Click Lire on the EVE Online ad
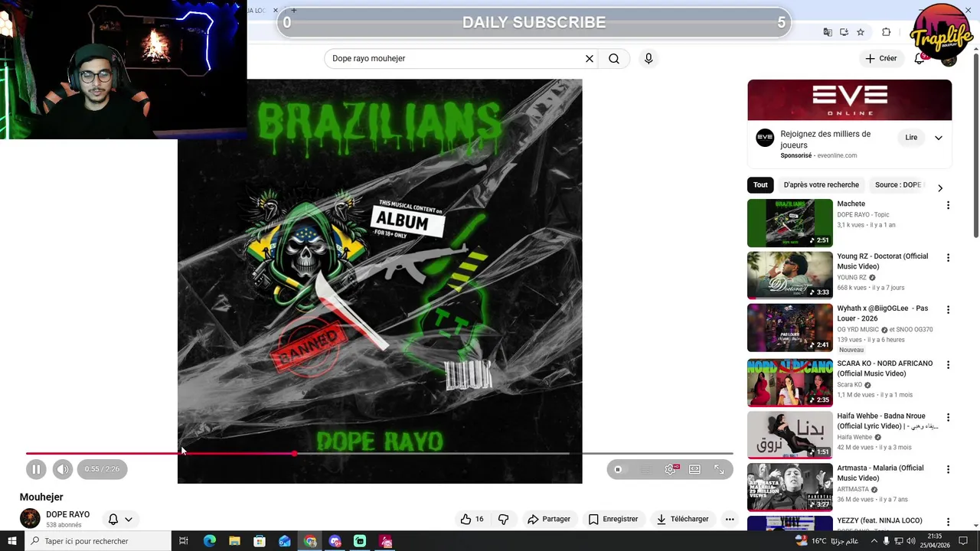The height and width of the screenshot is (551, 980). [x=911, y=138]
